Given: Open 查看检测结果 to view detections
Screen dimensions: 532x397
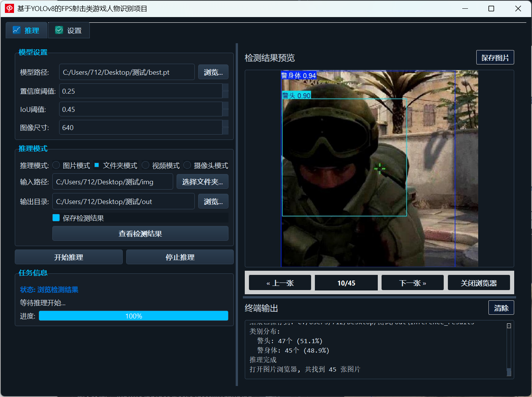Looking at the screenshot, I should pyautogui.click(x=140, y=234).
